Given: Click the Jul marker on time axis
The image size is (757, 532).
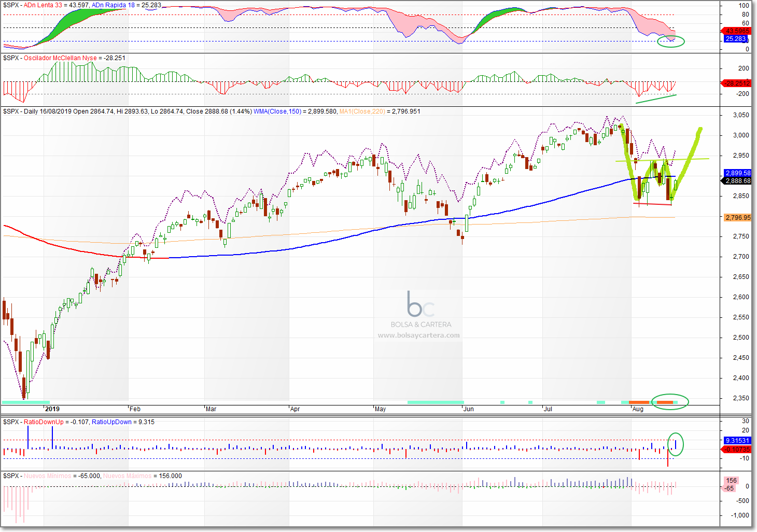Looking at the screenshot, I should click(x=548, y=409).
